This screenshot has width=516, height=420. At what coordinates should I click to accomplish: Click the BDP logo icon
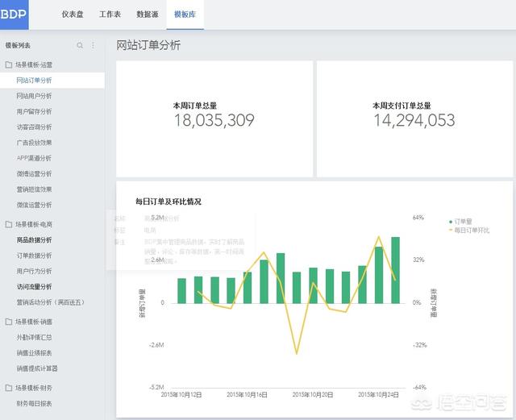tap(15, 15)
